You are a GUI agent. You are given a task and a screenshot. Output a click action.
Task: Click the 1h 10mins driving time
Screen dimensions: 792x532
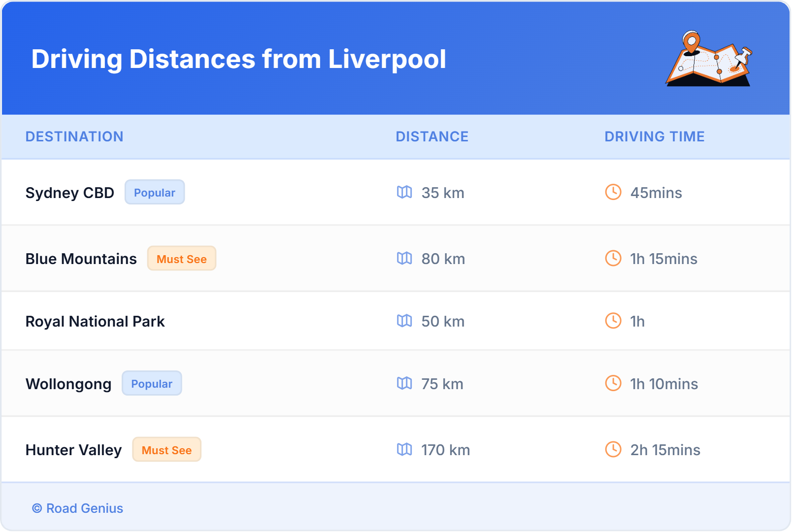(664, 384)
